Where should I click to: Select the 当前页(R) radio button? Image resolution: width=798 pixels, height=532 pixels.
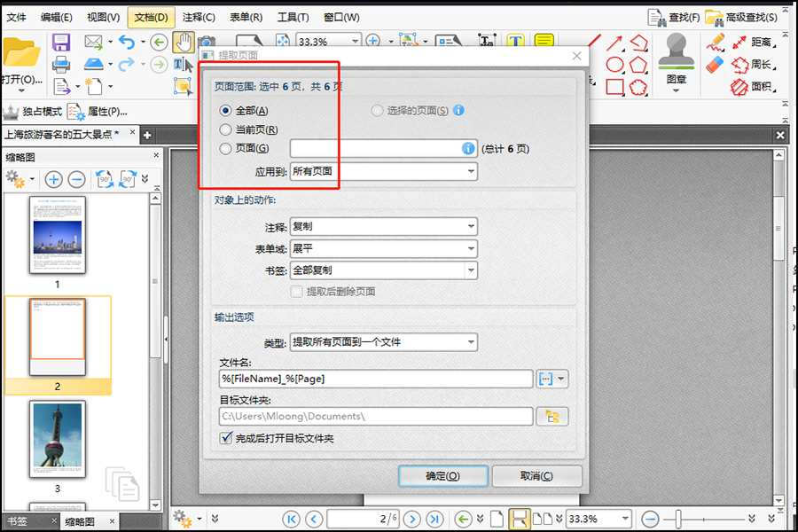point(225,129)
